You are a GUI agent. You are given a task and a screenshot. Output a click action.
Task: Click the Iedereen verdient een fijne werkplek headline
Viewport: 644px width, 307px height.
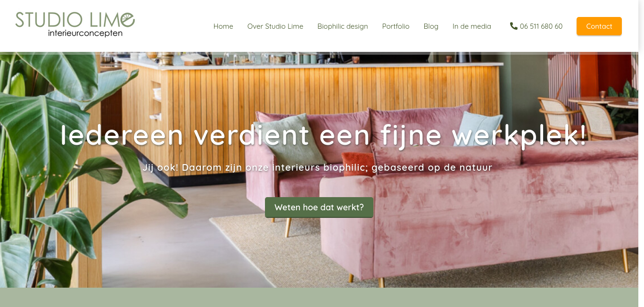(x=324, y=135)
